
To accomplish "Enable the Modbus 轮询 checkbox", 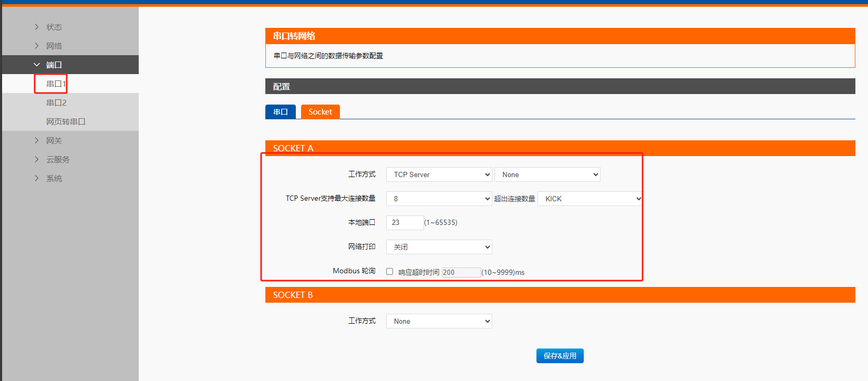I will pyautogui.click(x=390, y=272).
